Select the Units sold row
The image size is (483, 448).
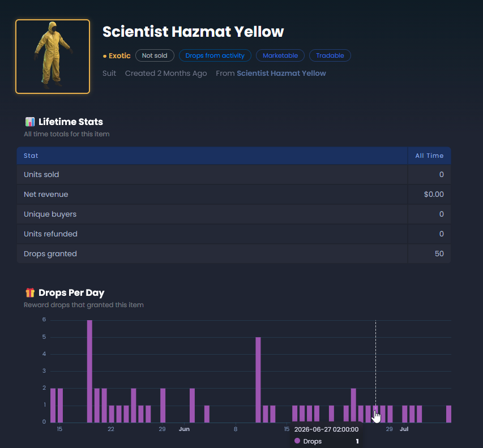(234, 174)
